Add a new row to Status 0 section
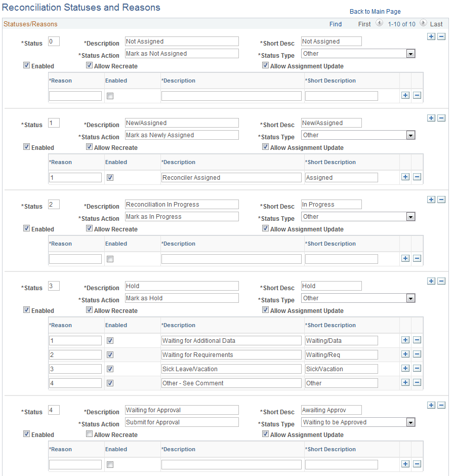 (x=431, y=36)
